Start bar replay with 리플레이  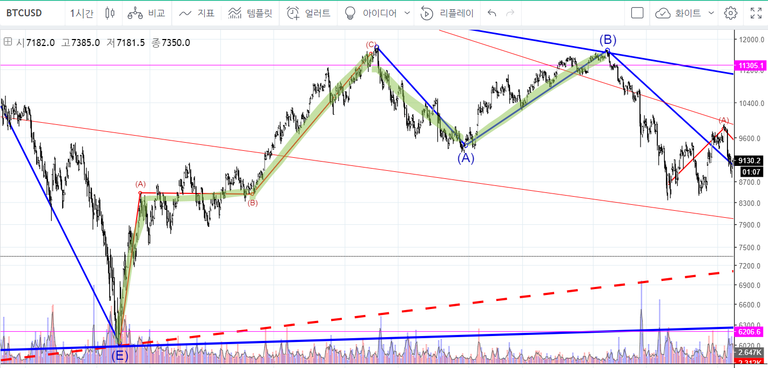pos(447,13)
